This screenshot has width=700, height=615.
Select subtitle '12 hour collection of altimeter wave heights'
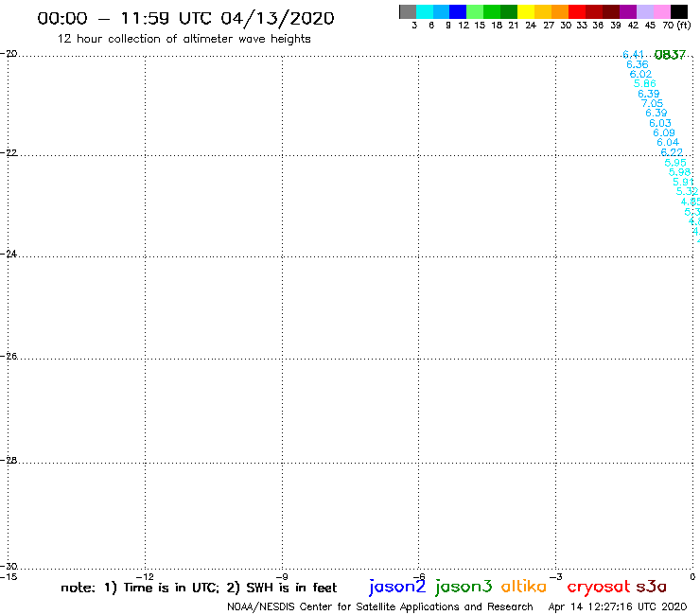coord(184,39)
